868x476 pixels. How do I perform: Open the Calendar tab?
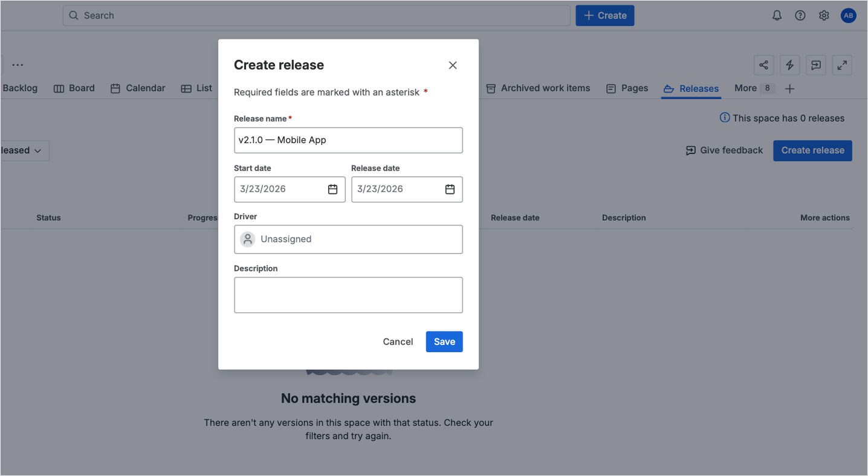[x=138, y=88]
